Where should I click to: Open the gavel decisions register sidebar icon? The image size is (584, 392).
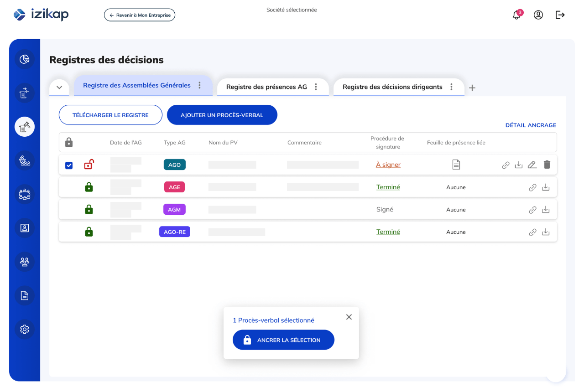25,127
